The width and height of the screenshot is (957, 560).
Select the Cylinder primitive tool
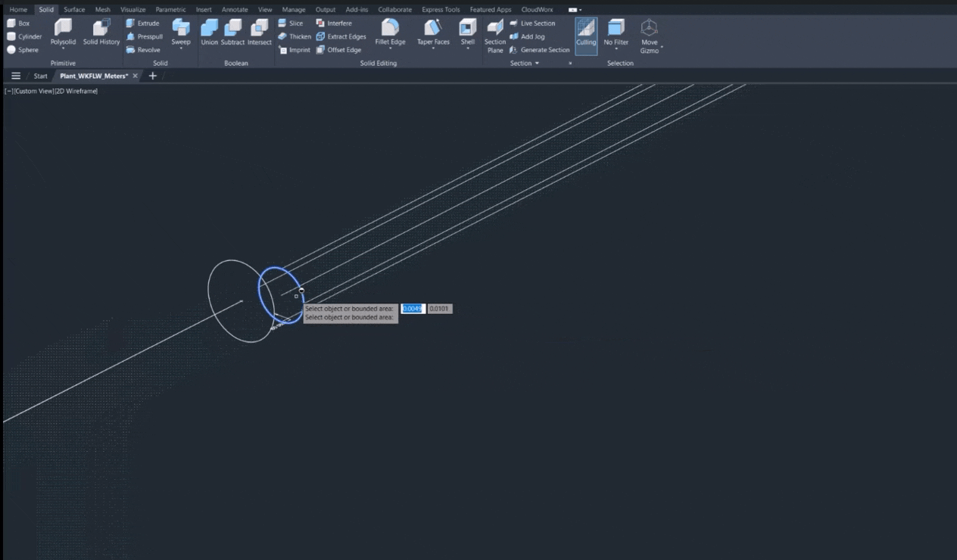(x=24, y=36)
